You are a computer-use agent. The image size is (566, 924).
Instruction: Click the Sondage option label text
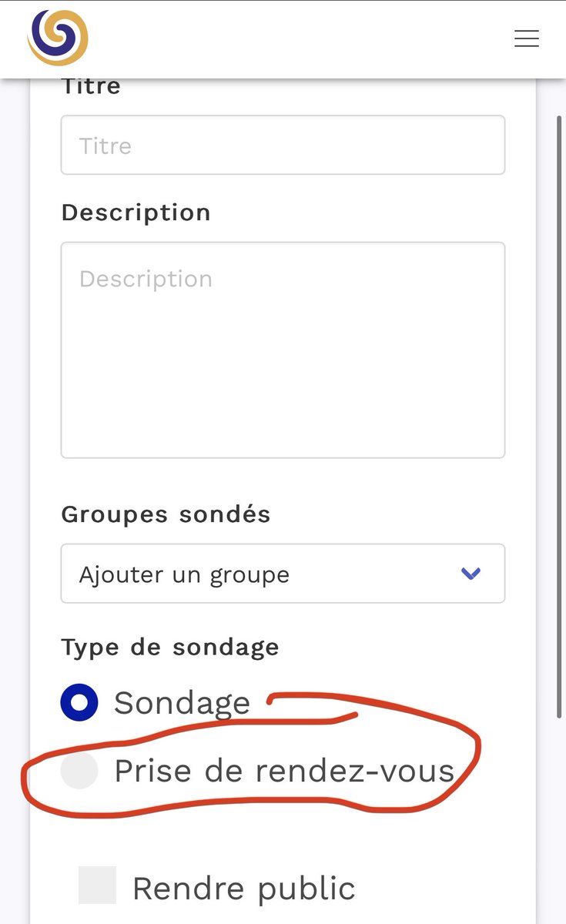(183, 703)
